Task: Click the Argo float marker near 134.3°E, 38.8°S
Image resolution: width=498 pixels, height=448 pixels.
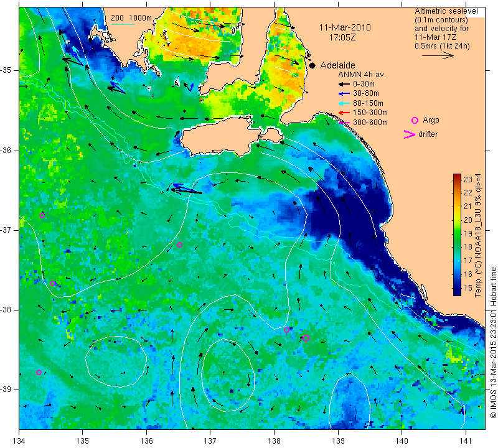Action: tap(39, 373)
